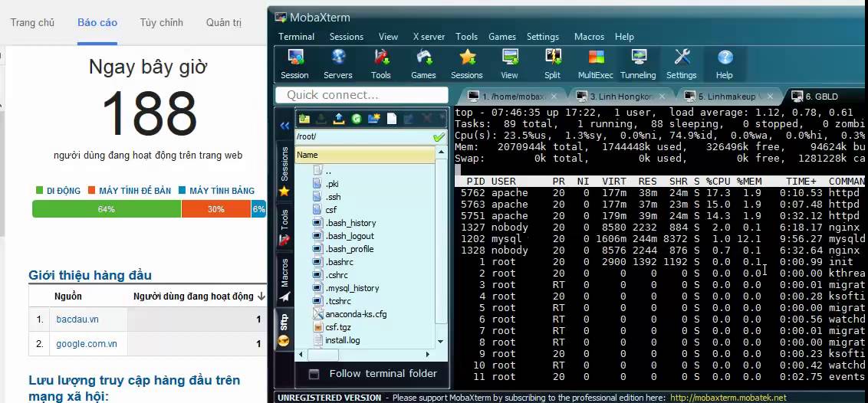This screenshot has width=868, height=403.
Task: Open the Macros menu in menu bar
Action: pos(589,37)
